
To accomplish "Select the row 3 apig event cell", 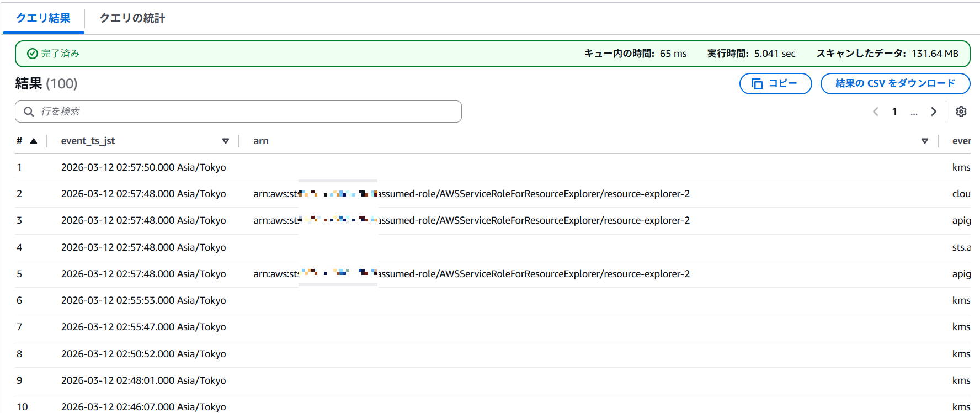I will (x=961, y=220).
